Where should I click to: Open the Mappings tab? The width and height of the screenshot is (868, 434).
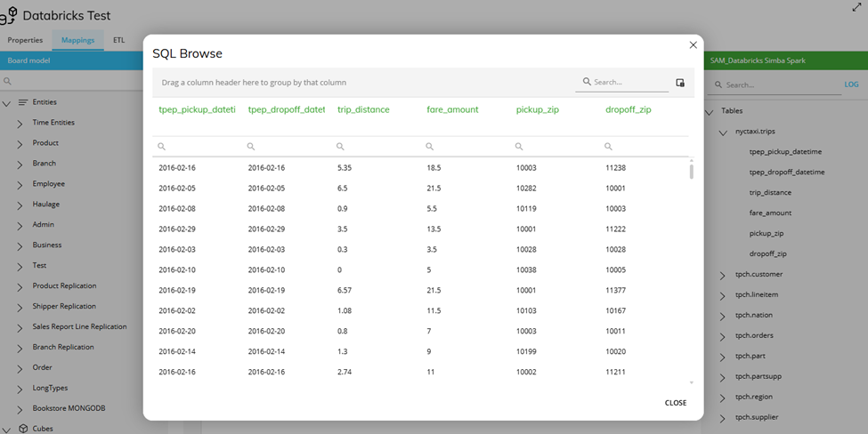click(x=78, y=40)
